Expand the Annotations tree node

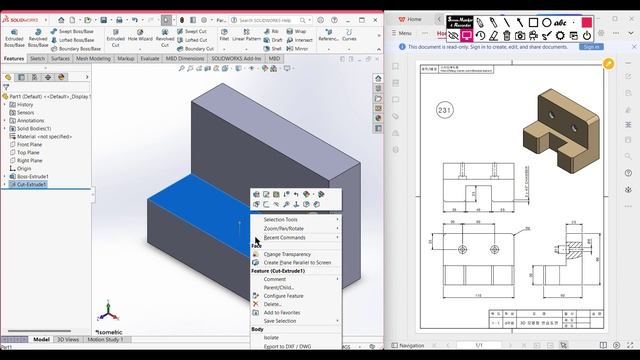[x=5, y=121]
